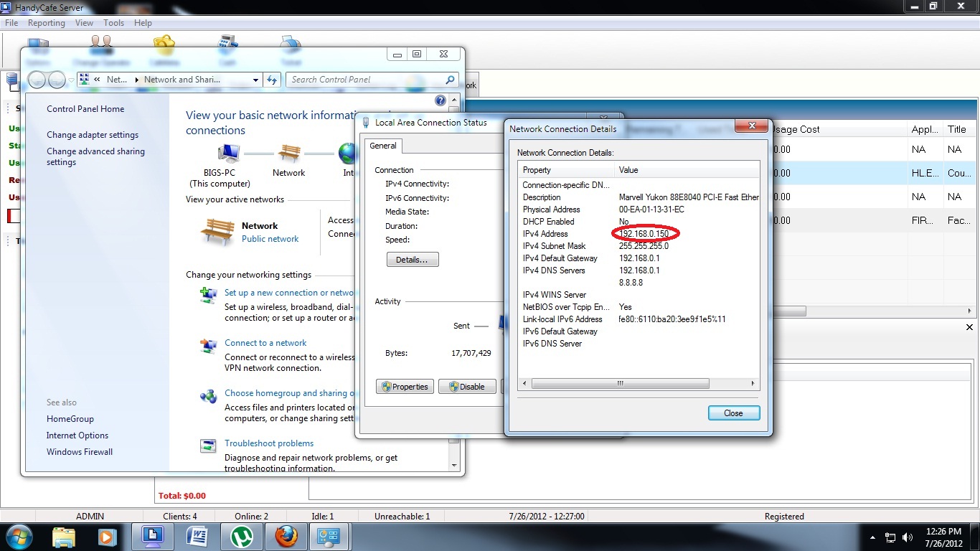
Task: Click HandyCafe table horizontal scrollbar thumb
Action: pos(788,311)
